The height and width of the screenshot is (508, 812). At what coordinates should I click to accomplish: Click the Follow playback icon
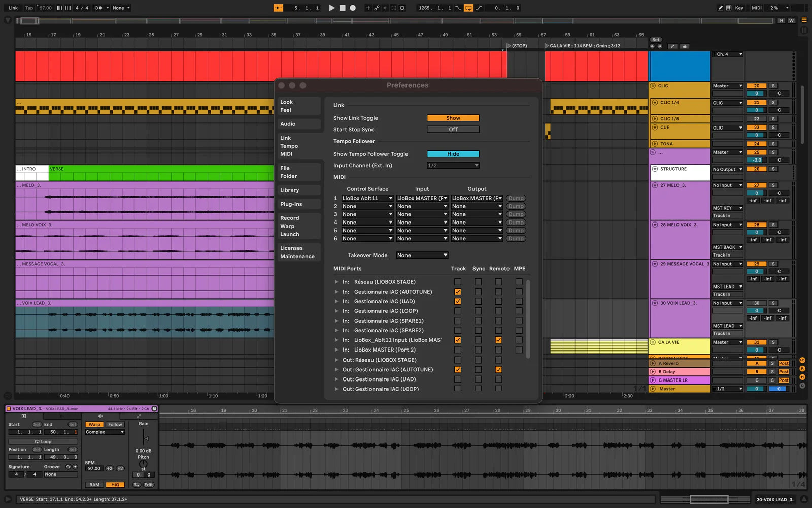point(278,8)
